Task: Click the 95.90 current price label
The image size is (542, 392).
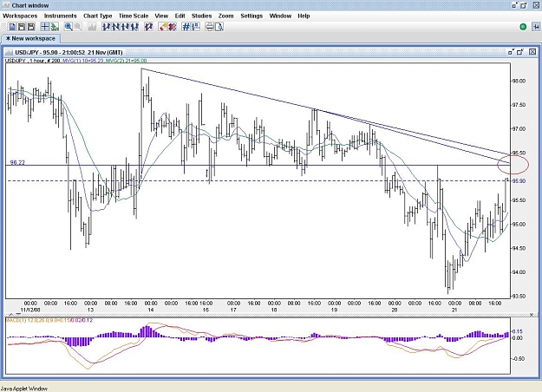Action: click(x=519, y=180)
